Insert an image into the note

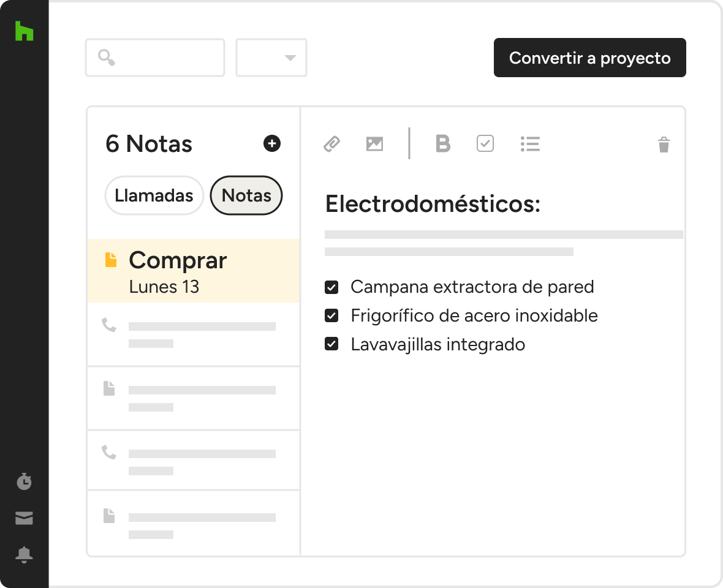point(374,144)
